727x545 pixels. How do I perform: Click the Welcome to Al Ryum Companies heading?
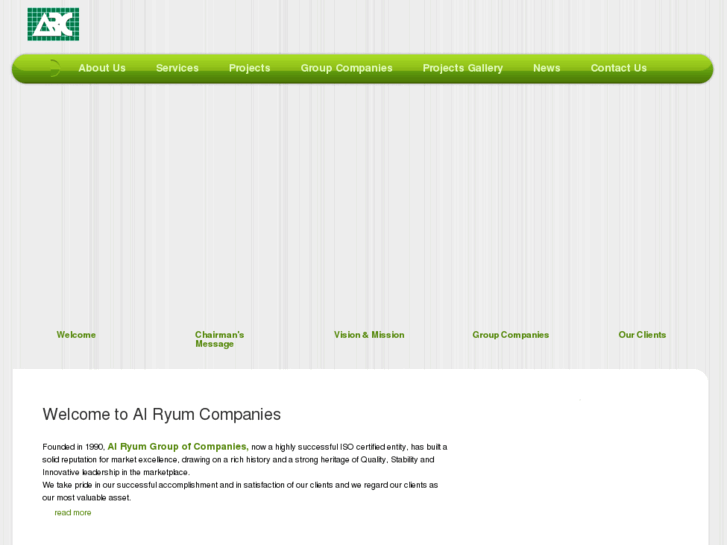click(x=162, y=414)
